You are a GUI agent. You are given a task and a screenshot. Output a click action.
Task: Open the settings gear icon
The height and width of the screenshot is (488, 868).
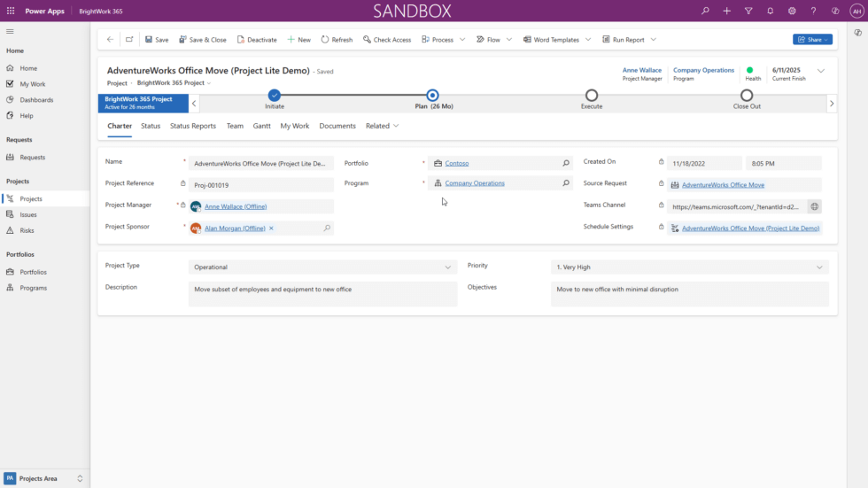(x=792, y=11)
